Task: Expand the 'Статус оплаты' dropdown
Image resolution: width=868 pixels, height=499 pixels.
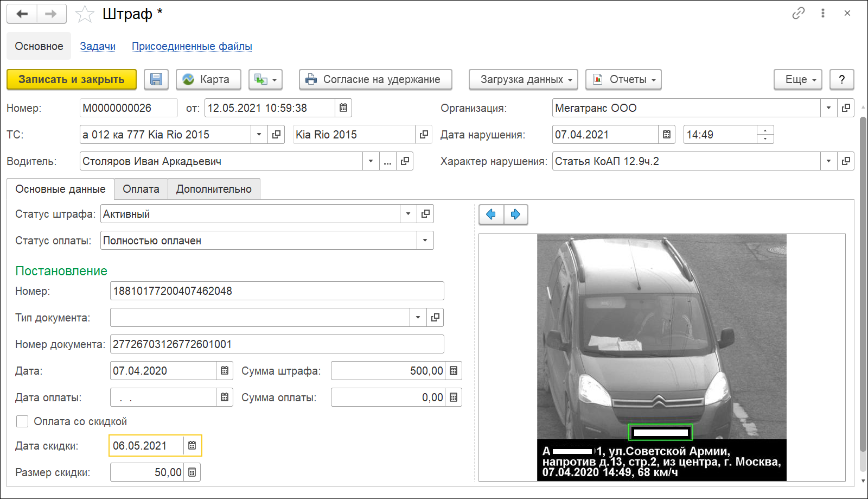Action: (x=425, y=241)
